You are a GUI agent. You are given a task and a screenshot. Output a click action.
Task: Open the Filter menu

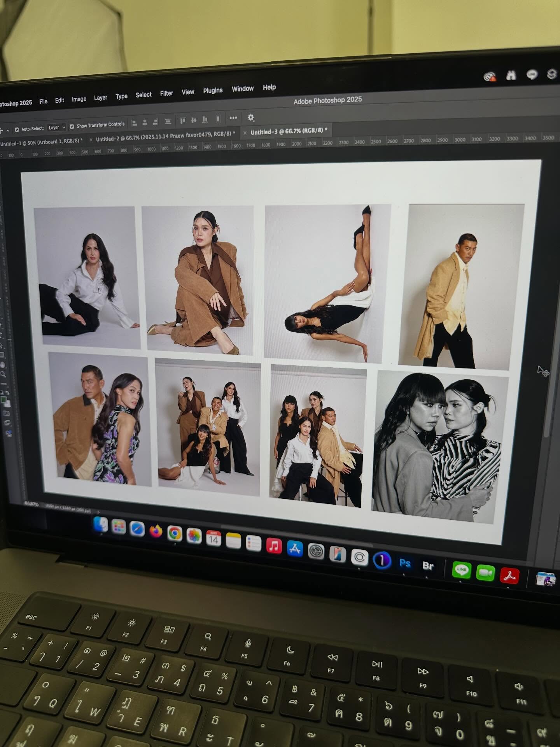[166, 93]
